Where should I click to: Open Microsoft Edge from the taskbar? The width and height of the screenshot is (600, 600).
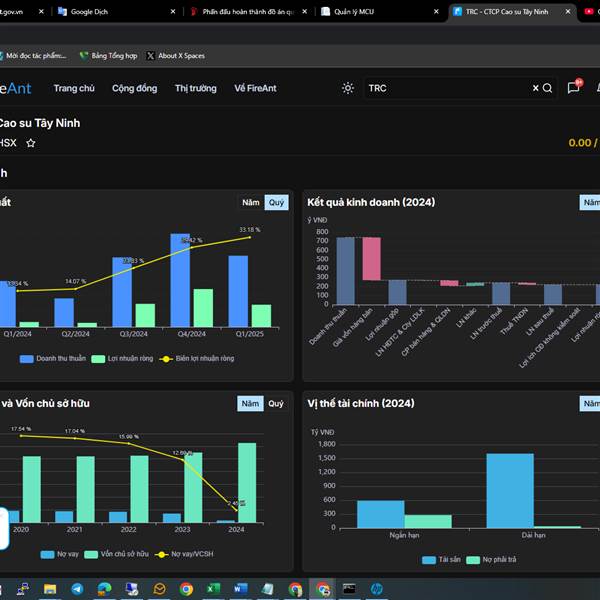[x=104, y=589]
